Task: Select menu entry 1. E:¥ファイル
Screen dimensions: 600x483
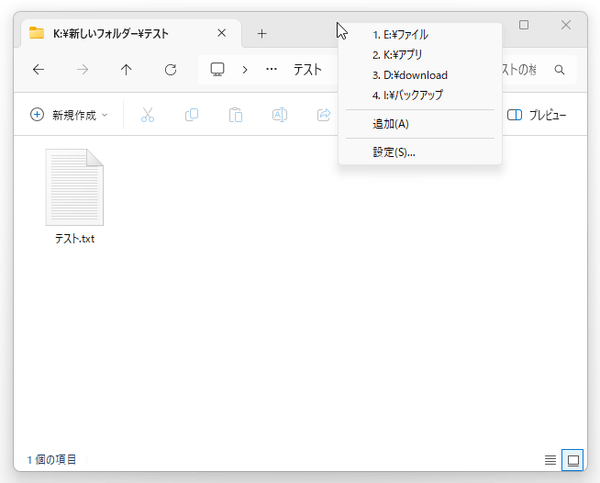Action: (420, 35)
